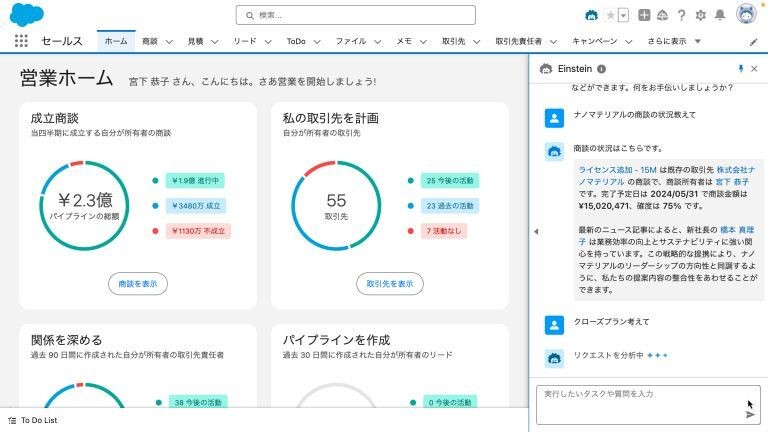
Task: Click the ¥1130万 不成立 legend tag
Action: pos(198,231)
